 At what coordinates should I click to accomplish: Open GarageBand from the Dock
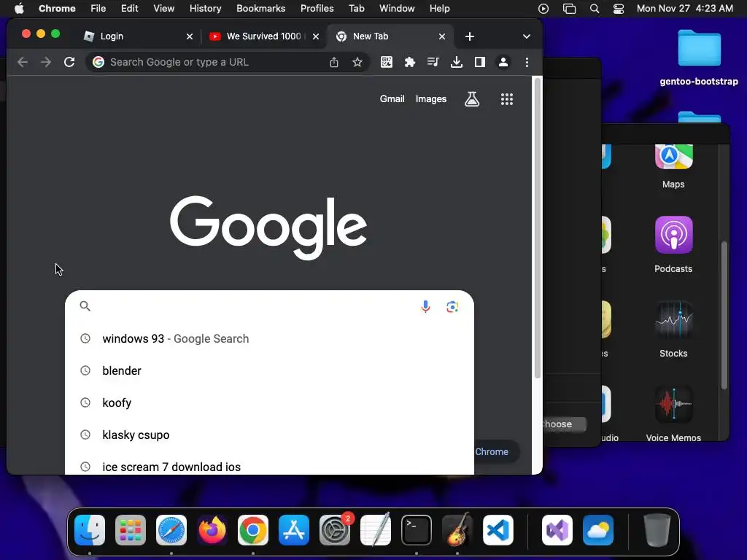[x=457, y=530]
